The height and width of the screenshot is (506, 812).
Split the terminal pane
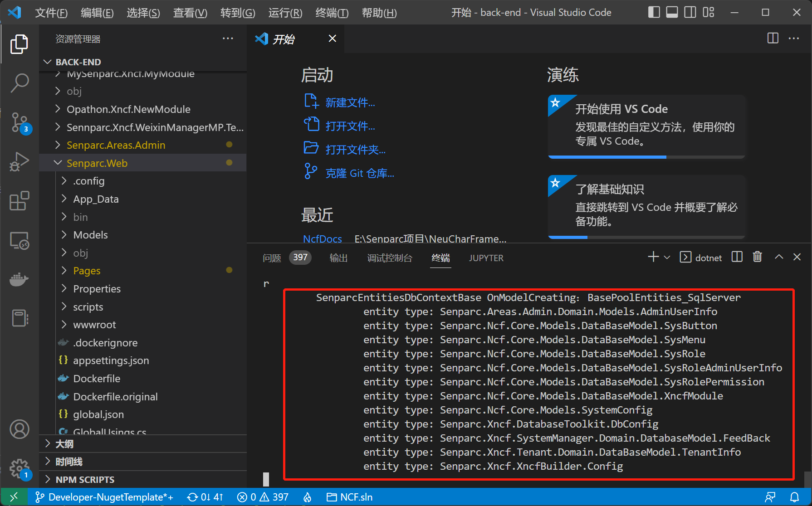click(737, 257)
